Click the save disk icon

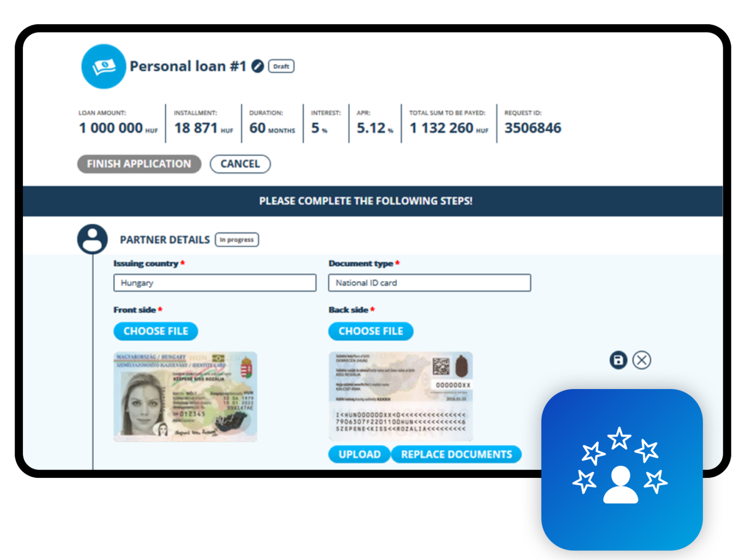click(x=618, y=360)
